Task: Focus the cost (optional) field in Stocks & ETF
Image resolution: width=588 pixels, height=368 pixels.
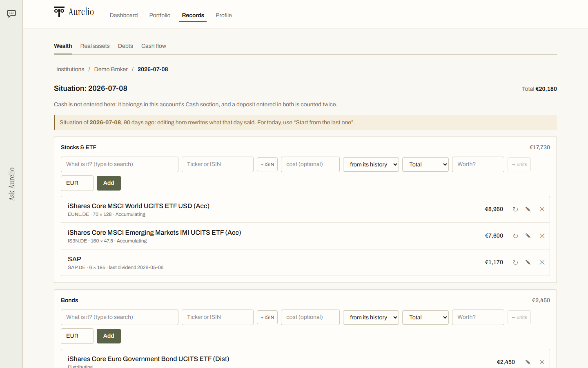Action: pyautogui.click(x=310, y=164)
